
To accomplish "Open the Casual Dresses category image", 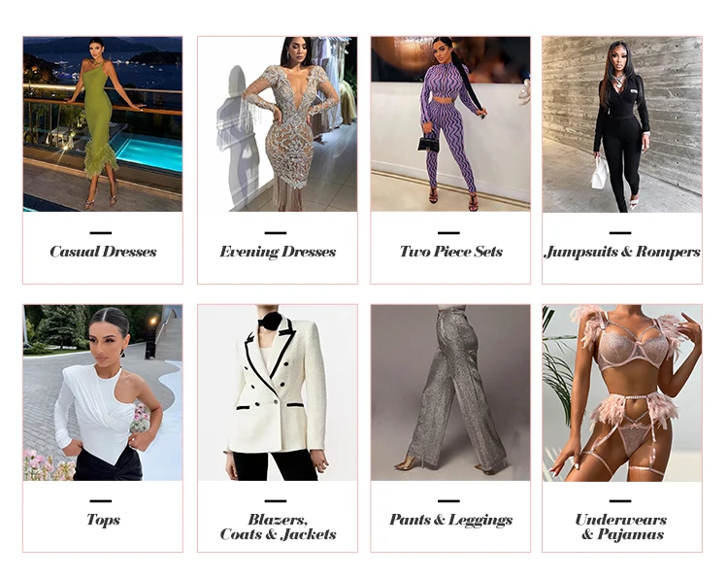I will pos(103,124).
